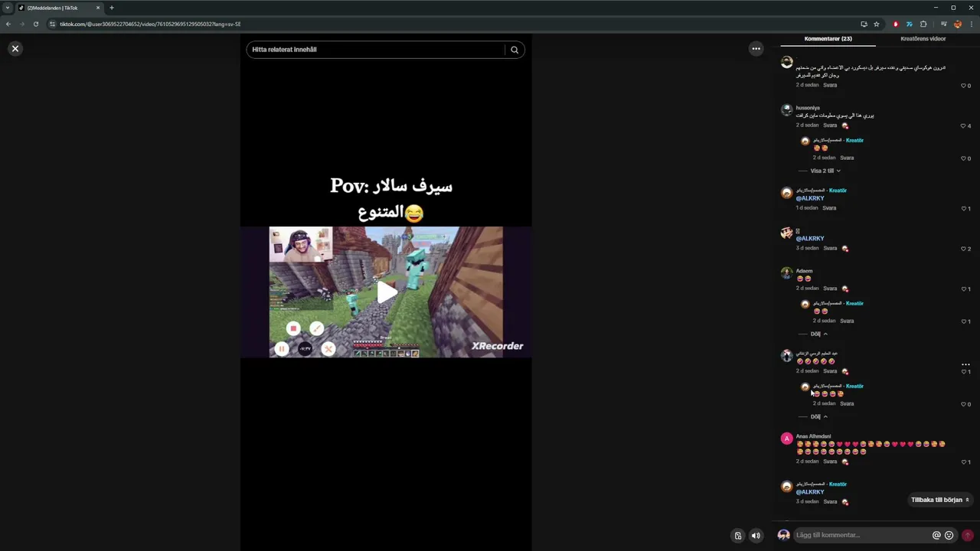This screenshot has height=551, width=980.
Task: Like the creator reply under Adaem
Action: pos(963,321)
